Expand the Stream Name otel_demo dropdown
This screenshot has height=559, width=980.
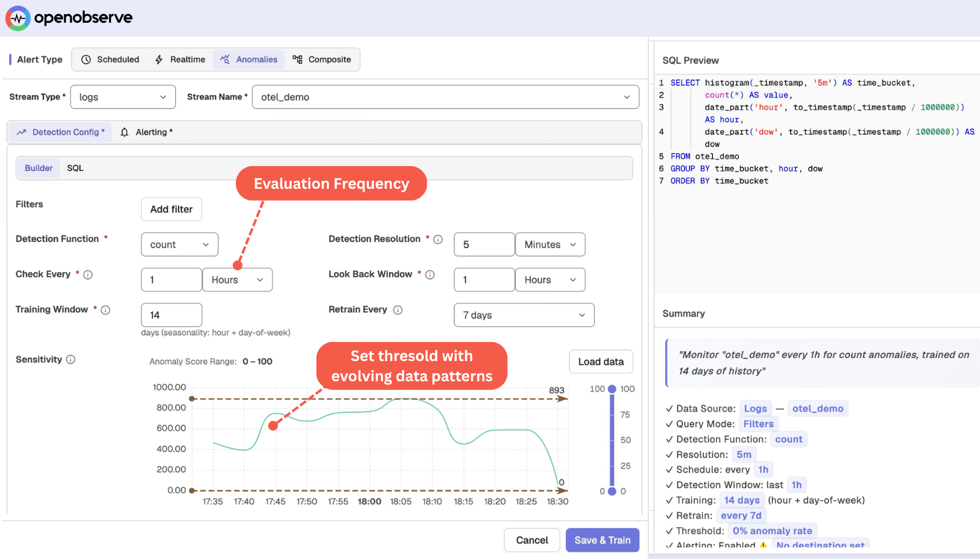pos(446,97)
